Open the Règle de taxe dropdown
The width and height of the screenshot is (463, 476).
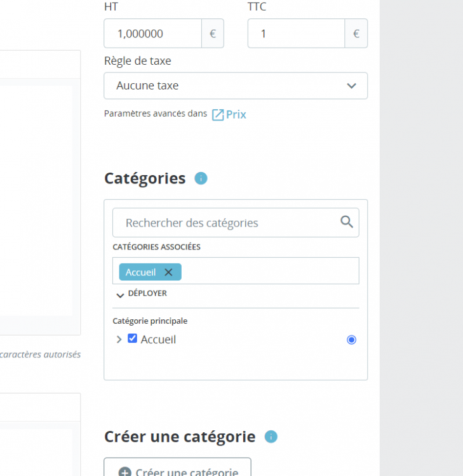click(x=236, y=86)
